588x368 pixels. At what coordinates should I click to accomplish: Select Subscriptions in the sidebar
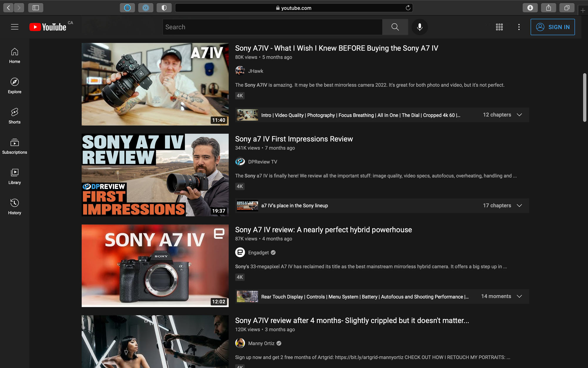click(15, 146)
